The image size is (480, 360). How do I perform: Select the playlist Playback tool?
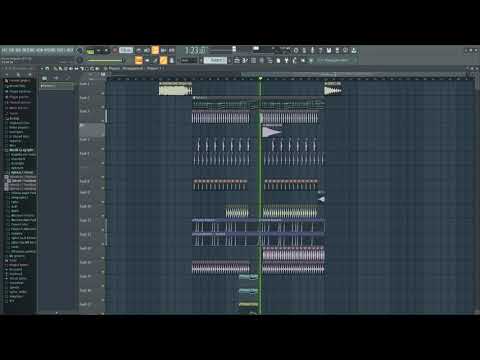[x=97, y=68]
